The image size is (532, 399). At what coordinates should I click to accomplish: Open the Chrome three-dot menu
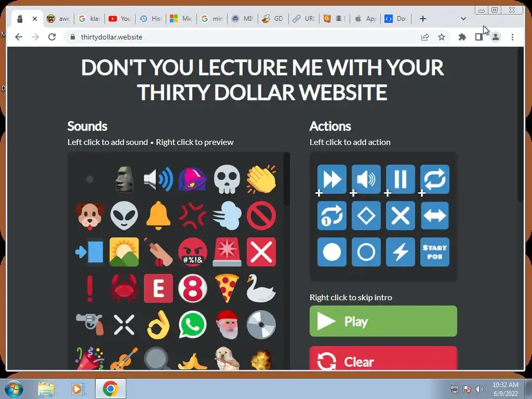click(x=512, y=37)
